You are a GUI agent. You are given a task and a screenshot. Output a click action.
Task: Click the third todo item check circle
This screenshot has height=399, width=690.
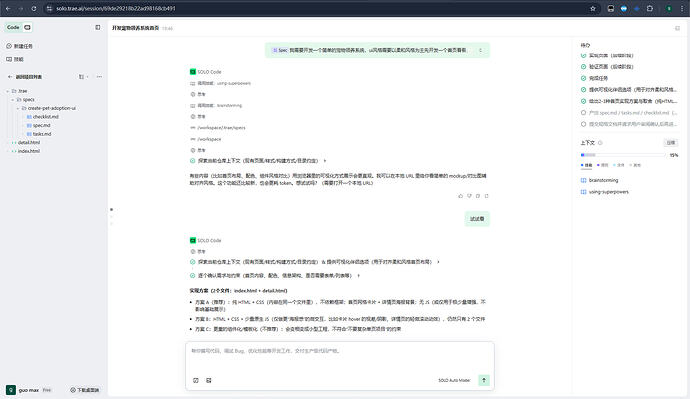[x=584, y=78]
